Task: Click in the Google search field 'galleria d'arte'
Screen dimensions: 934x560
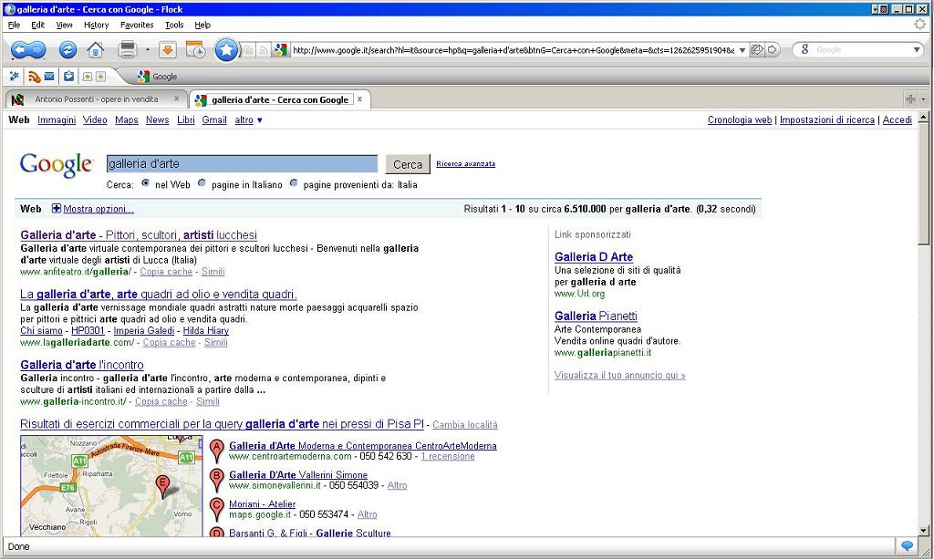Action: [x=242, y=164]
